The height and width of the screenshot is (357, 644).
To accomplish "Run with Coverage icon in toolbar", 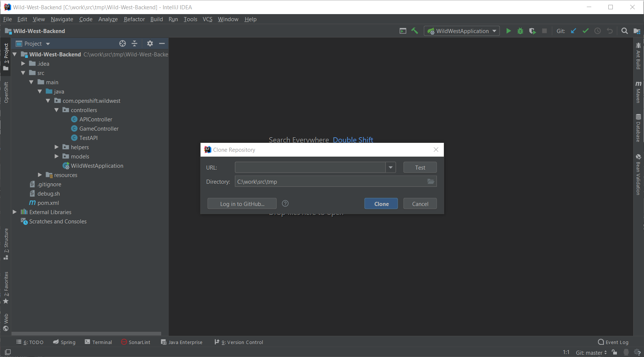I will click(532, 31).
